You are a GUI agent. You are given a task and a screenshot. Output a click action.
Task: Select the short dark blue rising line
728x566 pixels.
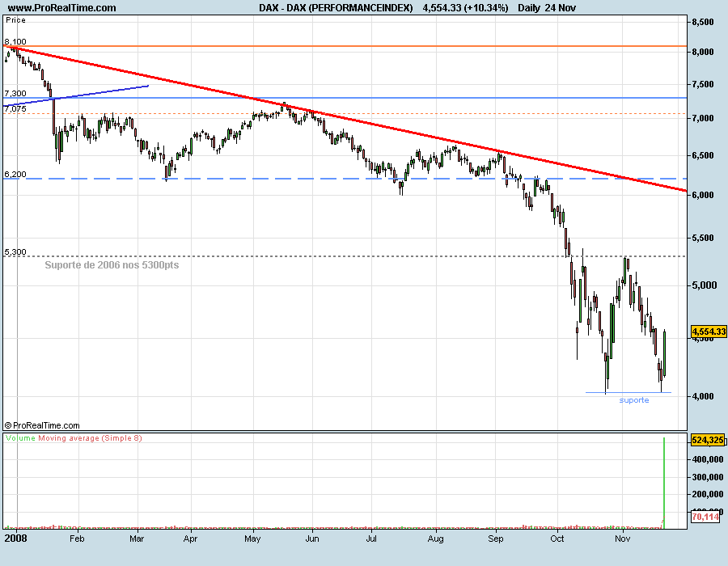coord(77,95)
